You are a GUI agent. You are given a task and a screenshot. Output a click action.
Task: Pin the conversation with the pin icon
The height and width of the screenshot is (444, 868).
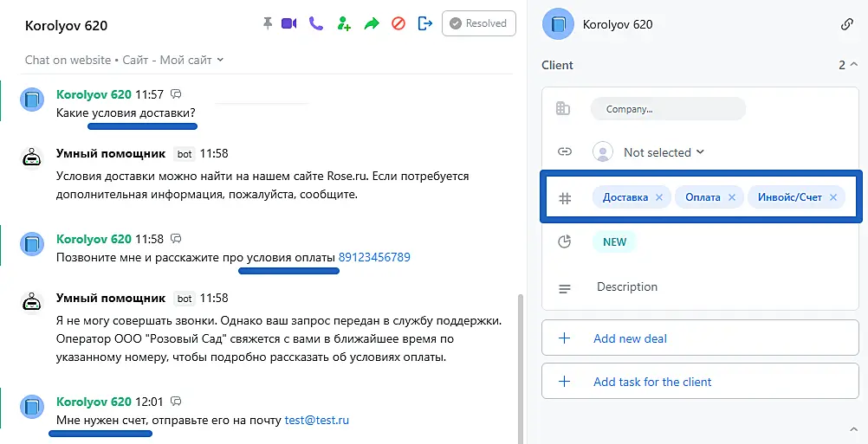268,24
